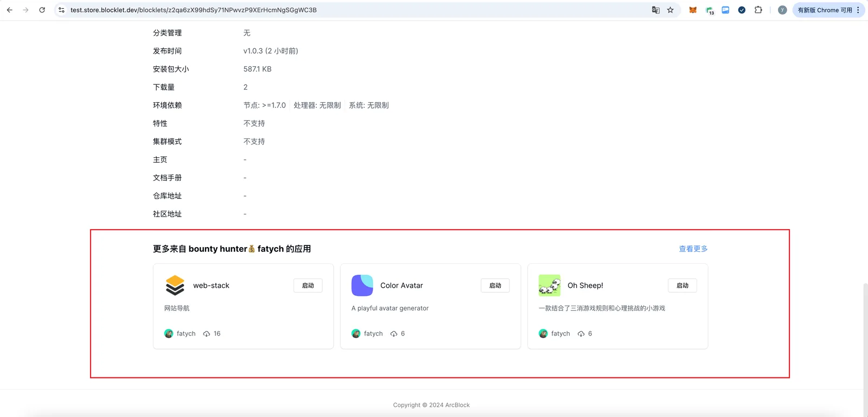Click the 文档手册 label
This screenshot has height=417, width=868.
(167, 178)
